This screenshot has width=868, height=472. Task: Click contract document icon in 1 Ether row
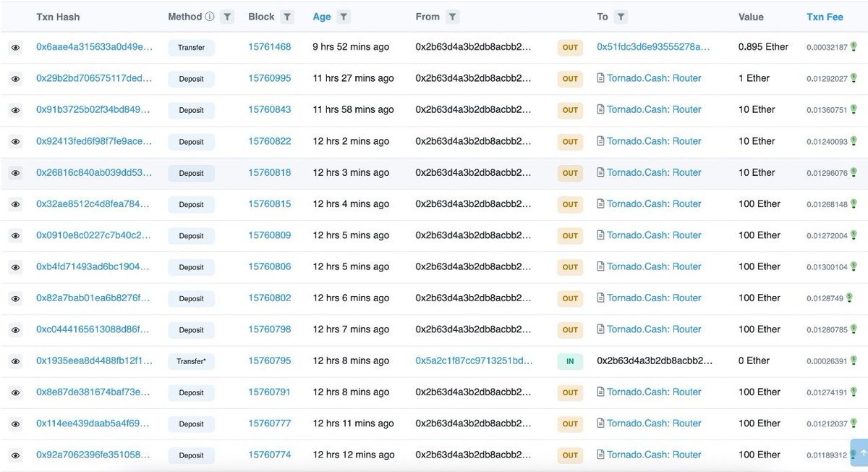coord(600,78)
